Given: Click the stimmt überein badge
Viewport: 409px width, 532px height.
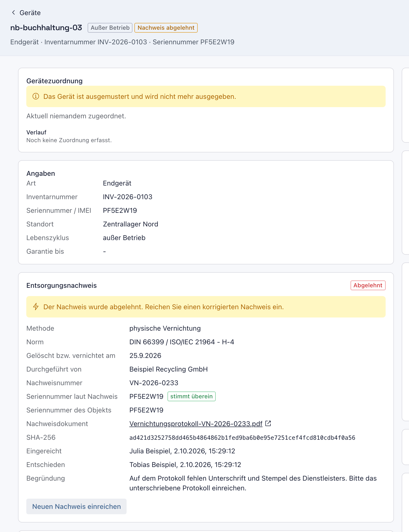Looking at the screenshot, I should [191, 396].
